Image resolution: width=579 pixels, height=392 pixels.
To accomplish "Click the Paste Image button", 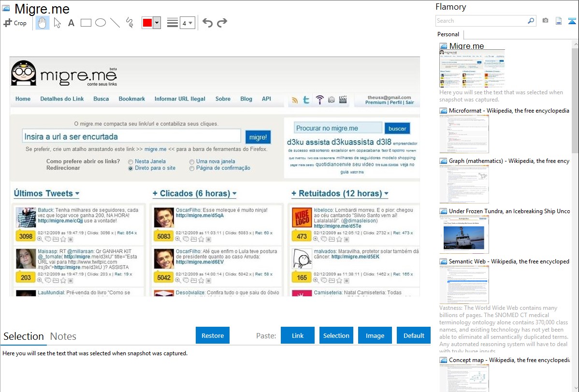I will click(375, 335).
